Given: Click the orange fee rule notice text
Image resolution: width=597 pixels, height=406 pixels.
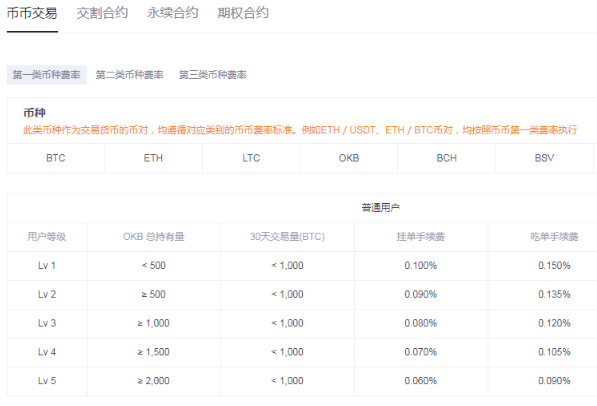Looking at the screenshot, I should [x=300, y=130].
